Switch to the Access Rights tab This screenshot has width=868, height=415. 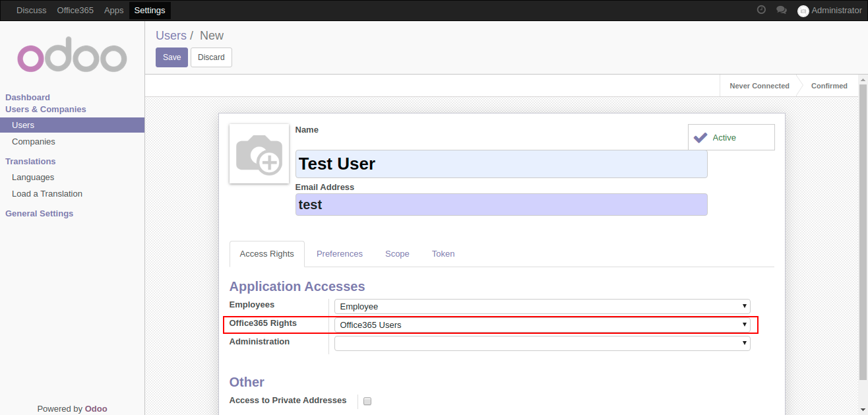tap(267, 254)
